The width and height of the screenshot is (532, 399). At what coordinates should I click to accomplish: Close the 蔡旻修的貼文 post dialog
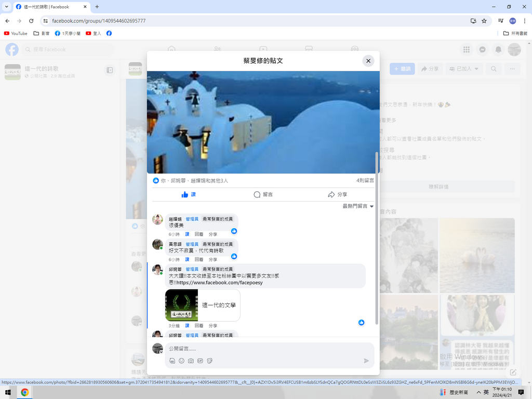pyautogui.click(x=368, y=61)
